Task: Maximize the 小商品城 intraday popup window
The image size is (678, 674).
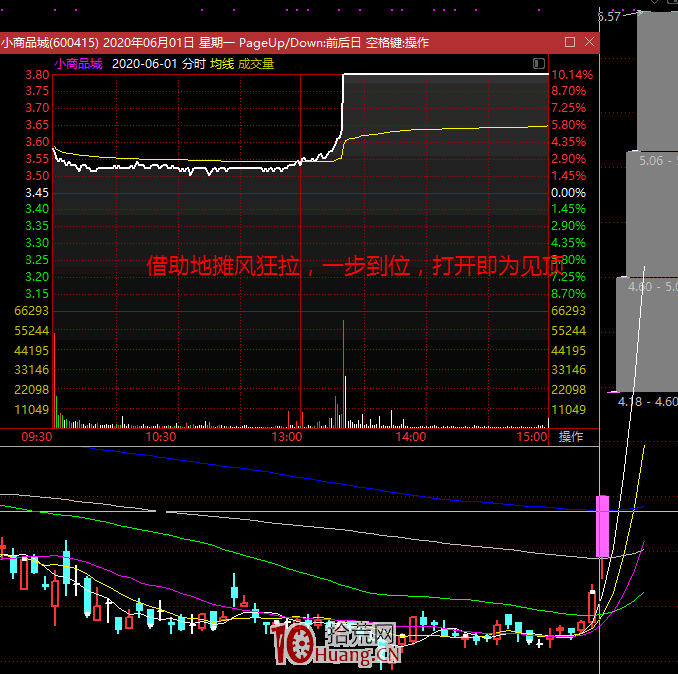Action: click(569, 42)
